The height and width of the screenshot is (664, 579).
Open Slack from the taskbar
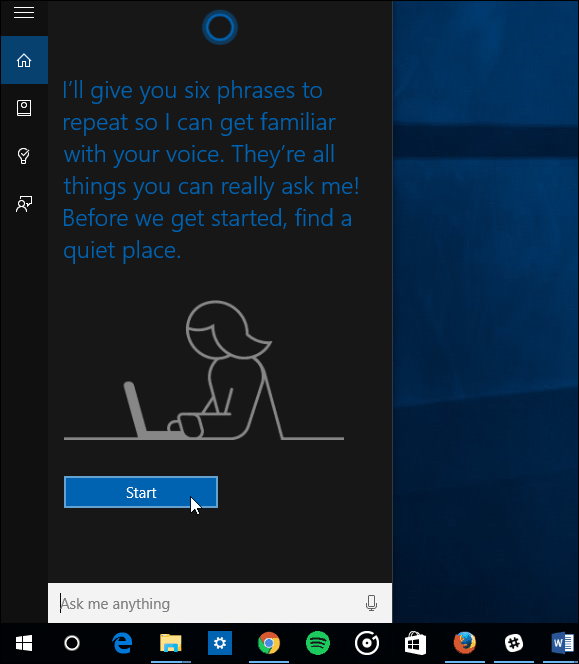tap(514, 643)
